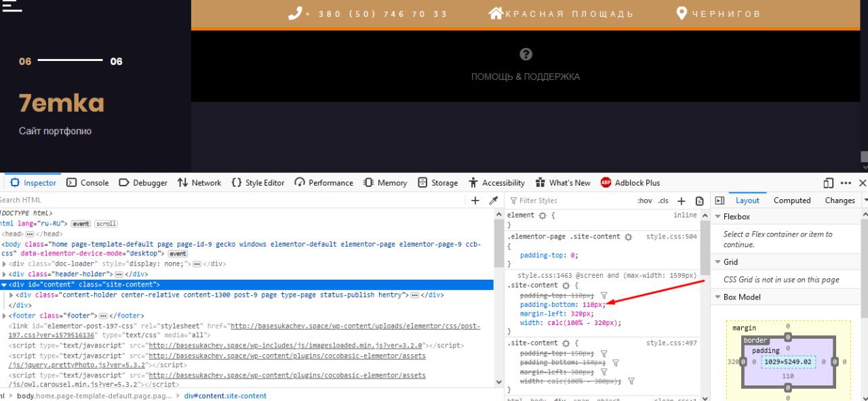Screen dimensions: 868x401
Task: Click the help question mark icon
Action: click(526, 54)
